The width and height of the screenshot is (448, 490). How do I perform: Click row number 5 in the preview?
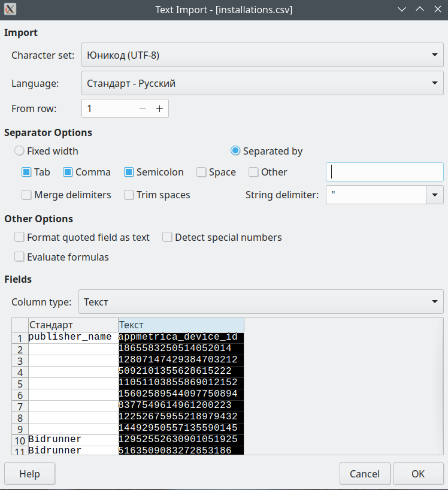(x=20, y=384)
